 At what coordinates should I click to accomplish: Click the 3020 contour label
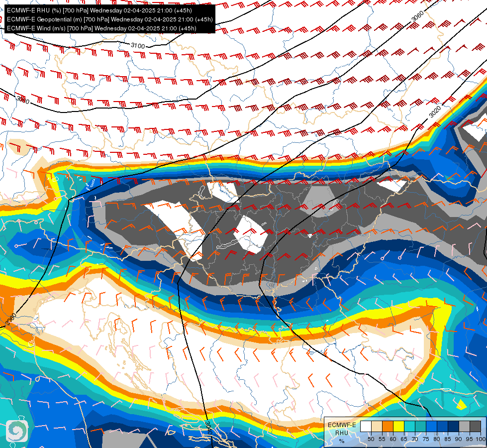coord(435,112)
